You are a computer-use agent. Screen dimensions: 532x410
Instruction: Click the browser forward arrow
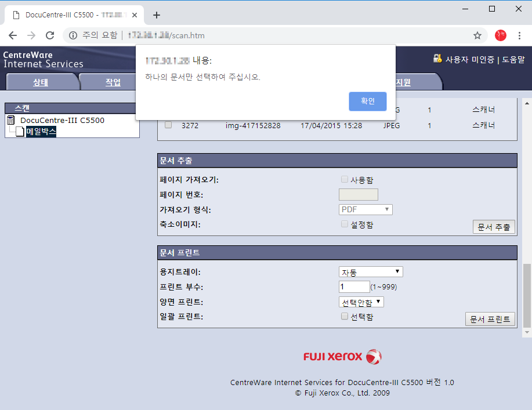(31, 35)
